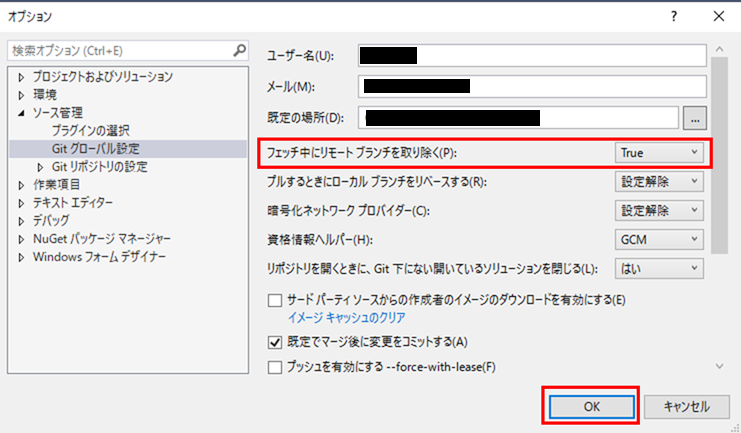Close the オプション dialog
The image size is (741, 433).
[x=719, y=16]
